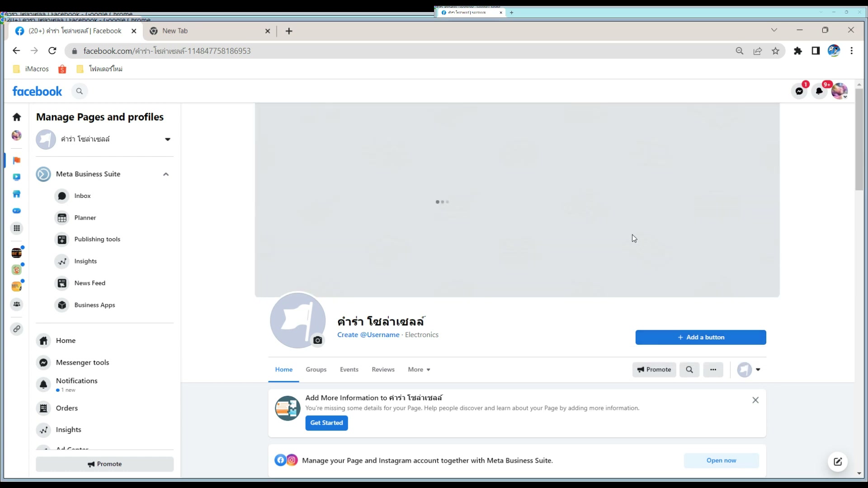The width and height of the screenshot is (868, 488).
Task: Expand the page profile switcher dropdown
Action: pos(168,139)
